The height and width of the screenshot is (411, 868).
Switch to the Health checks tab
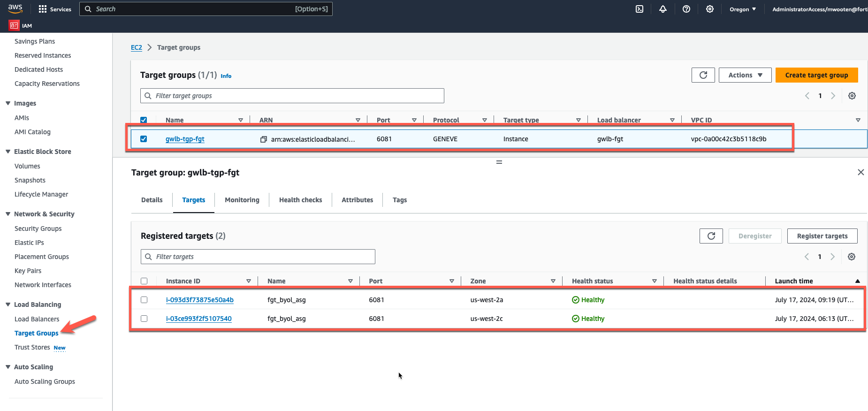point(301,200)
